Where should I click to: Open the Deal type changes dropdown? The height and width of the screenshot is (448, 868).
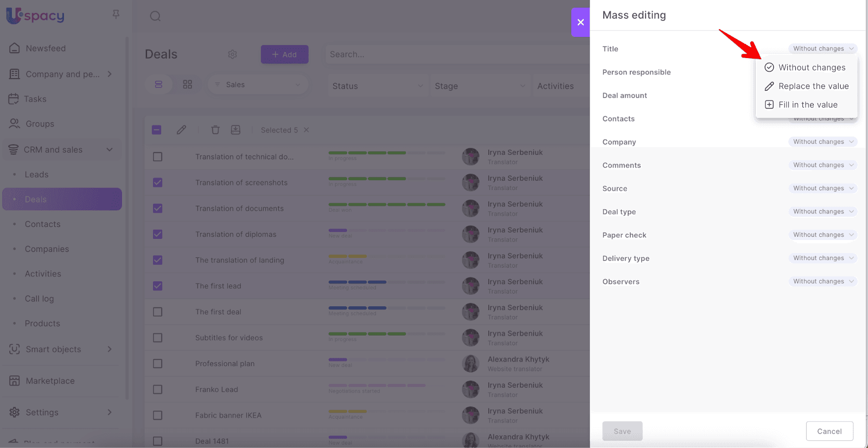tap(822, 212)
